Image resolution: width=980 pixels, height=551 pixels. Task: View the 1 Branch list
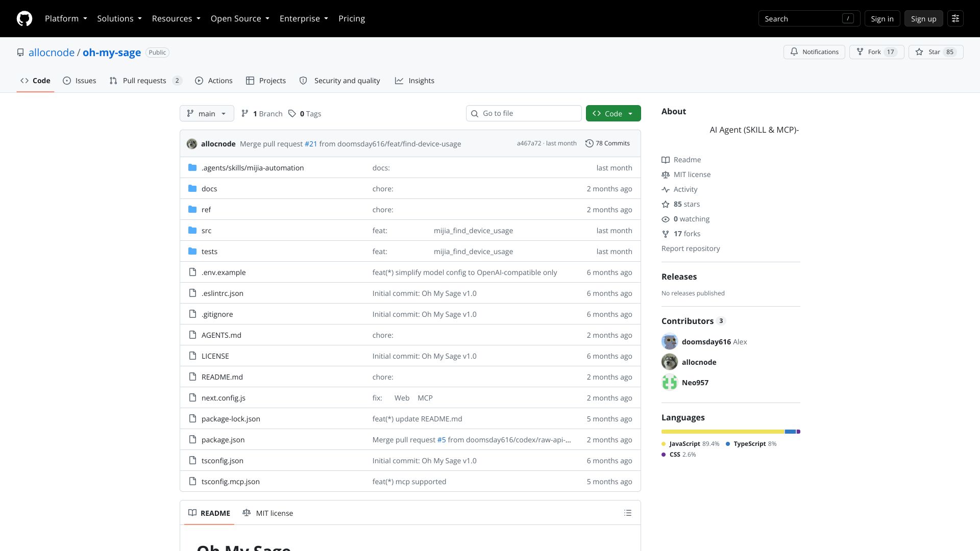pos(261,114)
